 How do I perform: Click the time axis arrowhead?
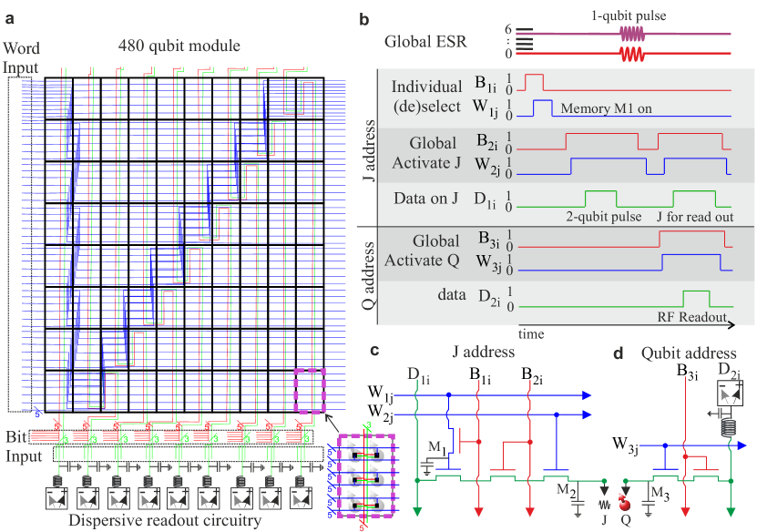tap(731, 325)
